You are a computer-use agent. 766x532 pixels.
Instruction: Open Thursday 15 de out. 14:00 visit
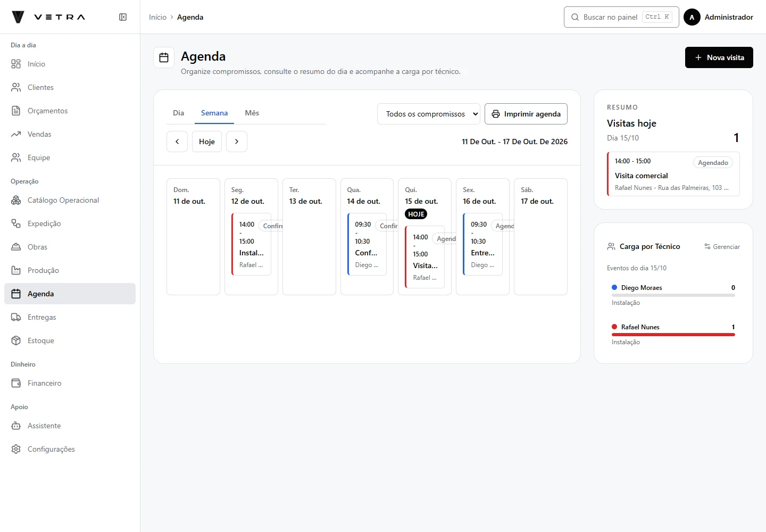pos(425,257)
